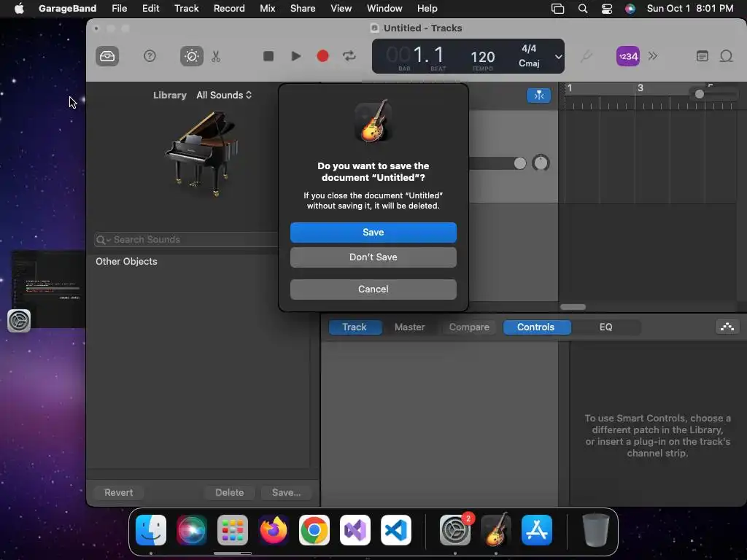Adjust the track volume slider handle
747x560 pixels.
pyautogui.click(x=519, y=163)
